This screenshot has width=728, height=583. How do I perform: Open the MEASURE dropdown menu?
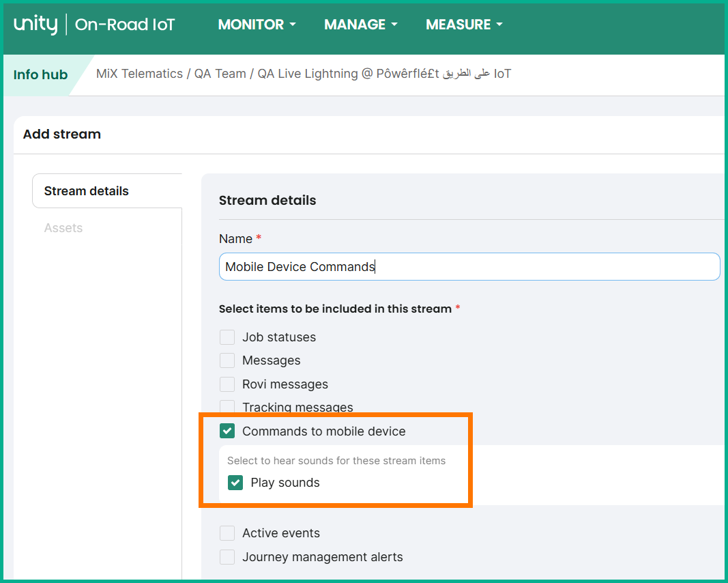click(x=464, y=25)
